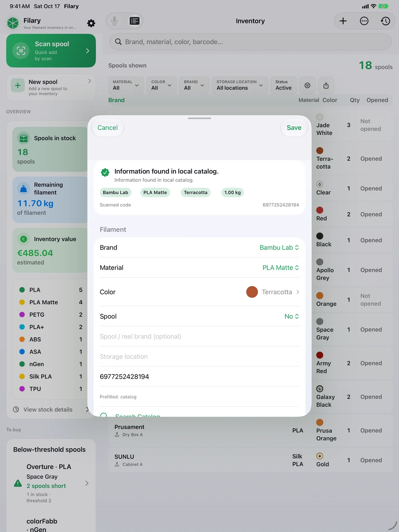
Task: Sort by the Brand column header
Action: (116, 100)
